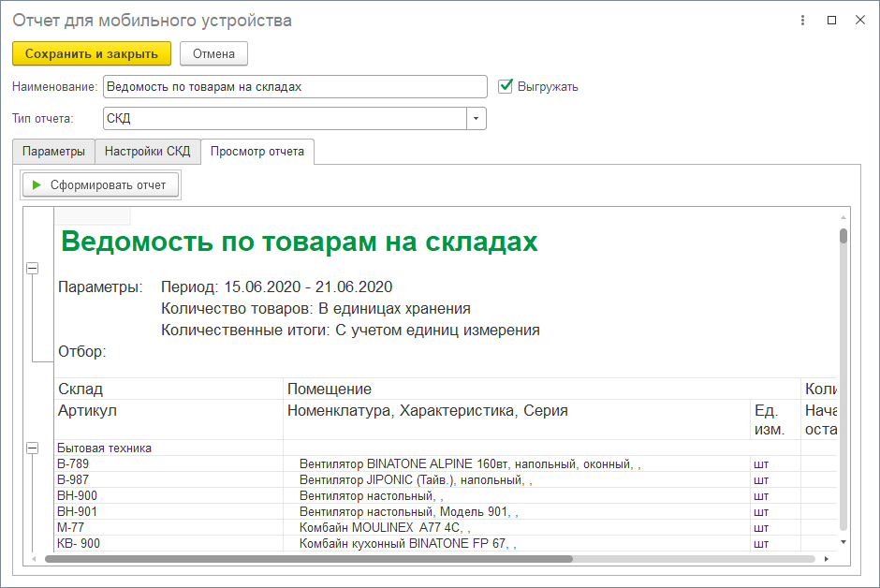880x588 pixels.
Task: Select the Период: 15.06.2020 - 21.06.2020 cell
Action: pyautogui.click(x=277, y=287)
